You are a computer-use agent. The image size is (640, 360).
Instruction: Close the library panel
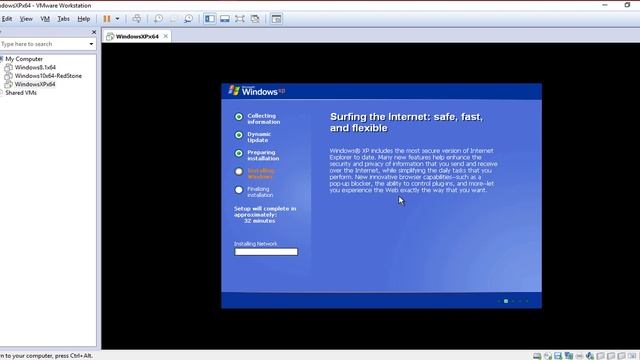[94, 32]
